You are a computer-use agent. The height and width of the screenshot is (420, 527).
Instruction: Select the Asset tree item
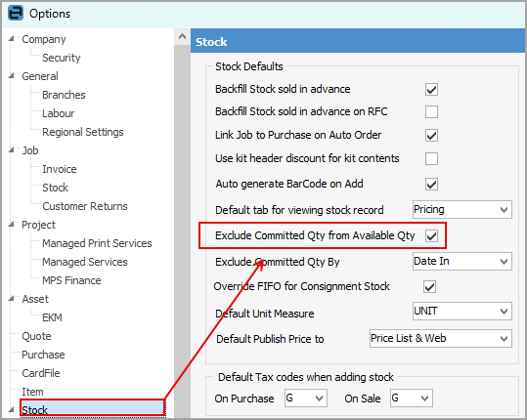coord(35,299)
